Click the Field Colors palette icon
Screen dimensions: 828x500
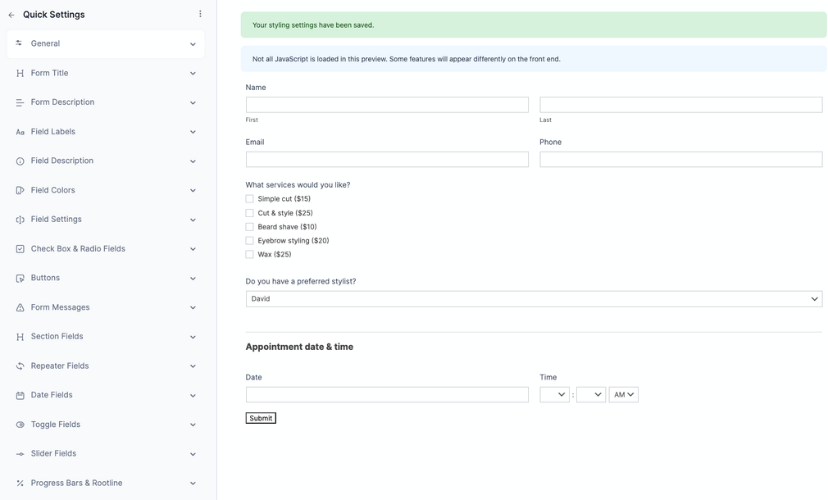pos(20,190)
